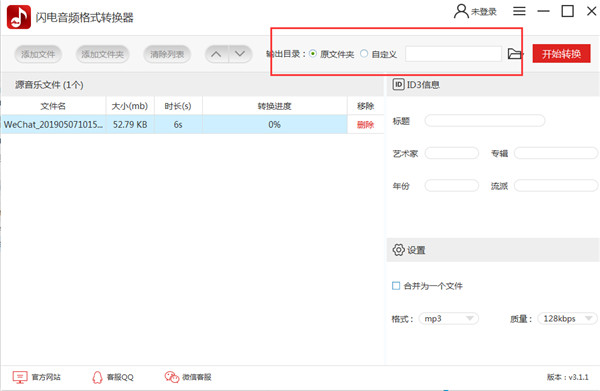Viewport: 600px width, 391px height.
Task: Select the 原文件夹 output radio button
Action: pos(313,54)
